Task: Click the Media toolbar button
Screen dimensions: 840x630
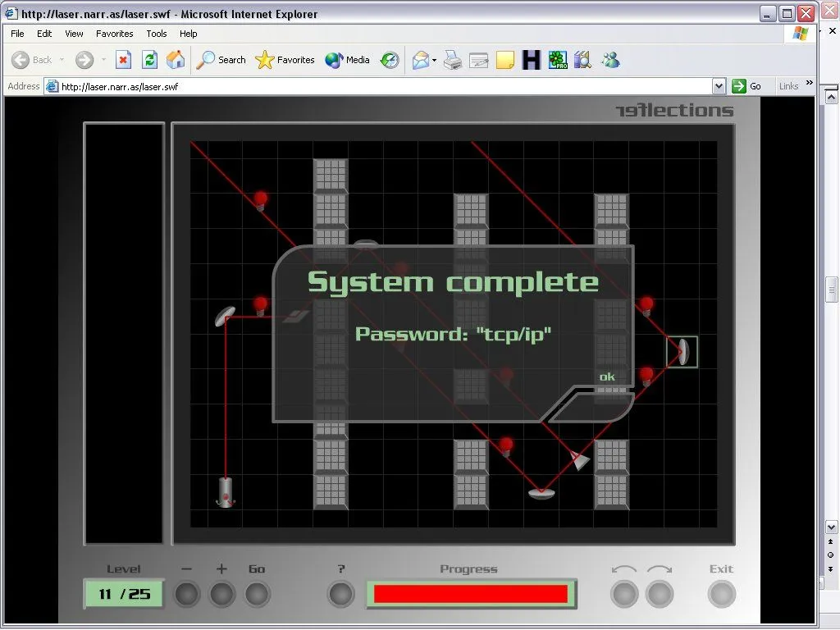Action: pyautogui.click(x=347, y=60)
